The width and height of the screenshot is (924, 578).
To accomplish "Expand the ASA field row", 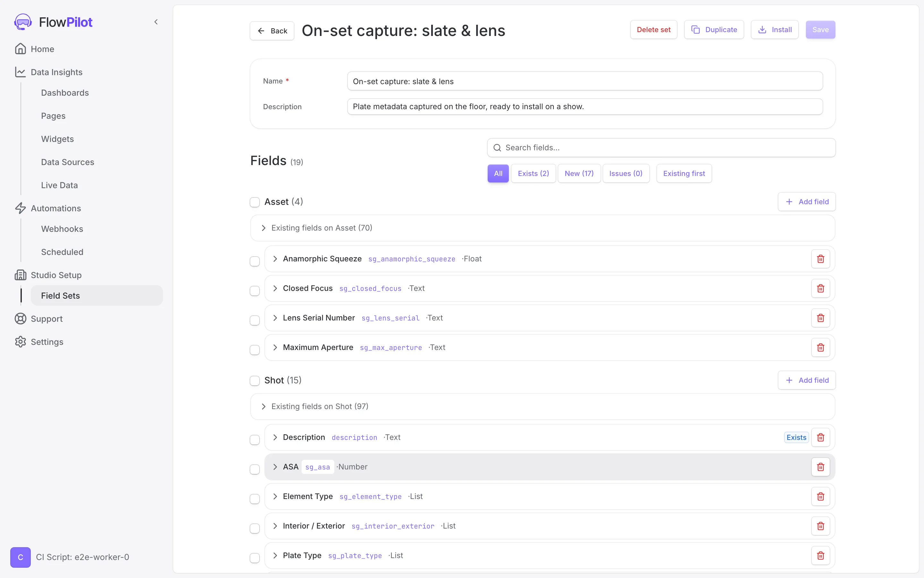I will coord(275,467).
